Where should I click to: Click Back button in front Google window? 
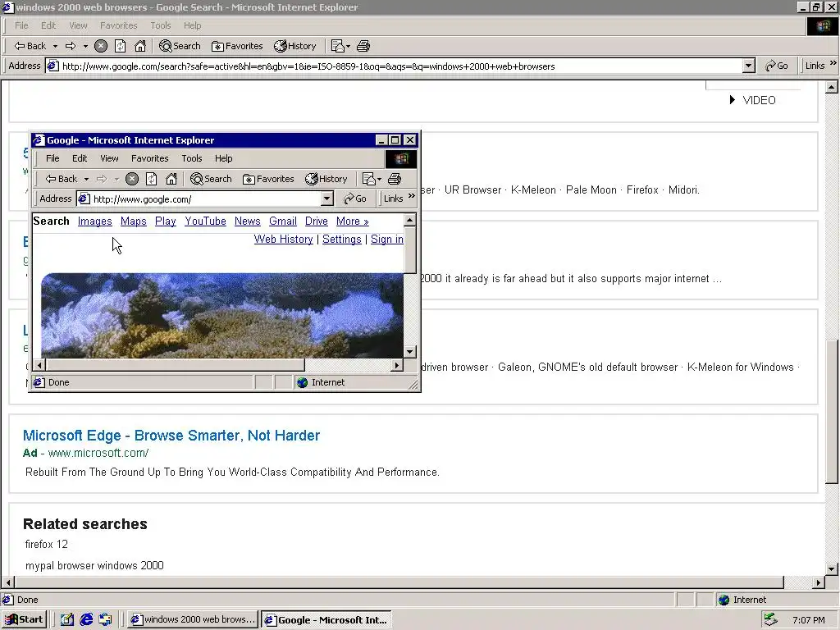(61, 179)
